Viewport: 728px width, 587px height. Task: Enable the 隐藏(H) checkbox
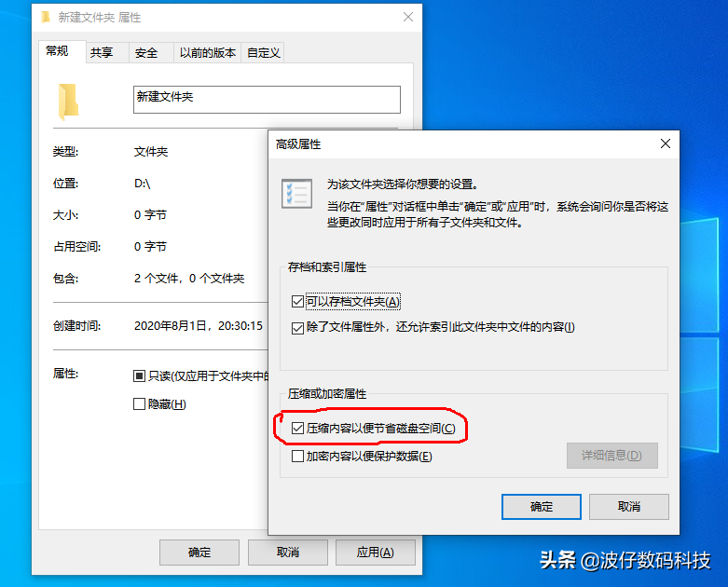pyautogui.click(x=139, y=403)
